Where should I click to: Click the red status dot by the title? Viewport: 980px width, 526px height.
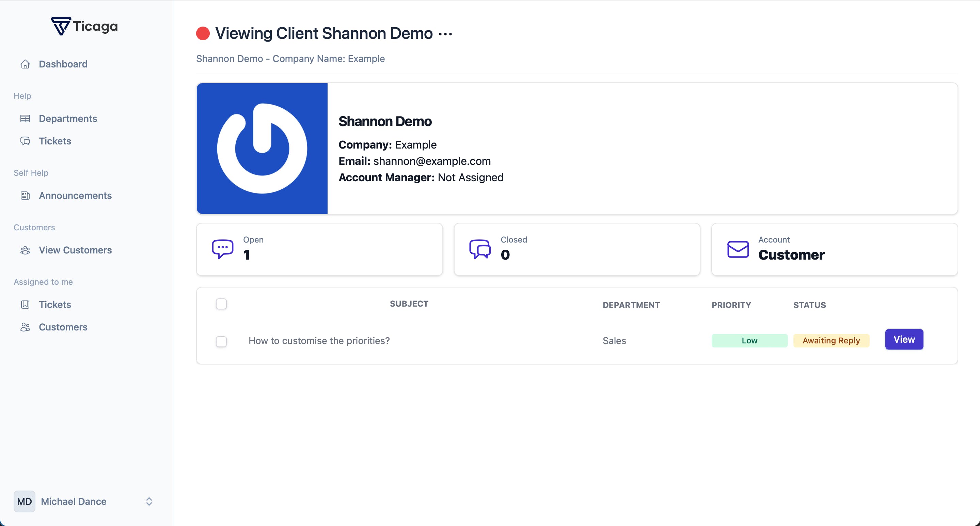(x=203, y=33)
